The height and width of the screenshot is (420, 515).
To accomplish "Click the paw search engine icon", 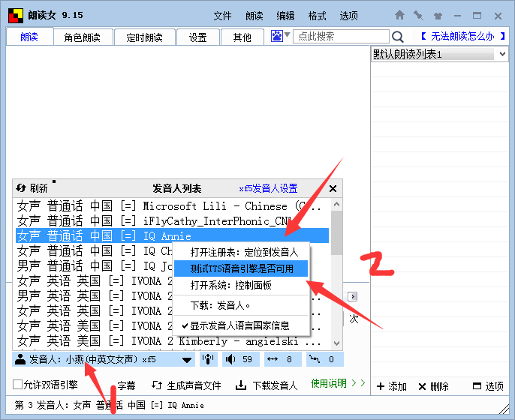I will point(276,36).
